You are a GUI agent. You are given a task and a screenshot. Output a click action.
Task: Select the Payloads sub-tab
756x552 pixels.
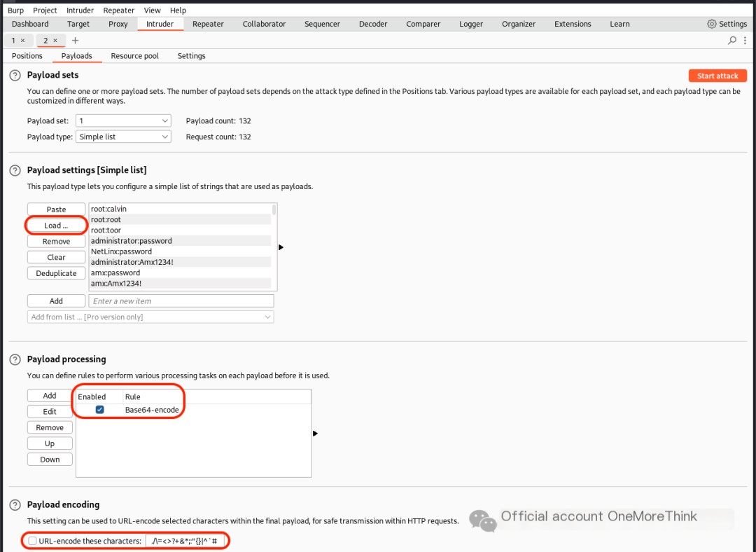coord(77,56)
